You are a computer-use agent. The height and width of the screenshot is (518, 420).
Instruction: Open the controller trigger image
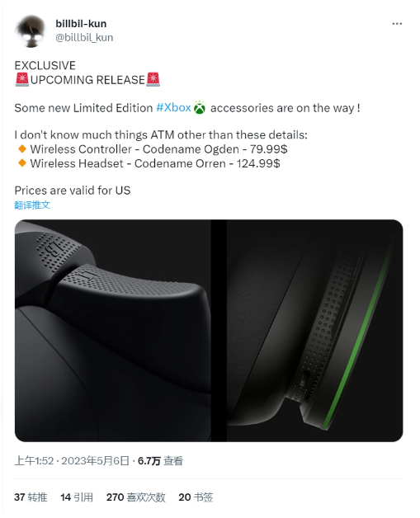coord(113,331)
